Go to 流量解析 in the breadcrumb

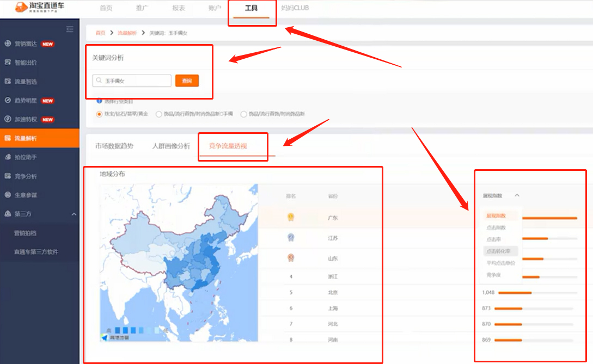(x=127, y=33)
